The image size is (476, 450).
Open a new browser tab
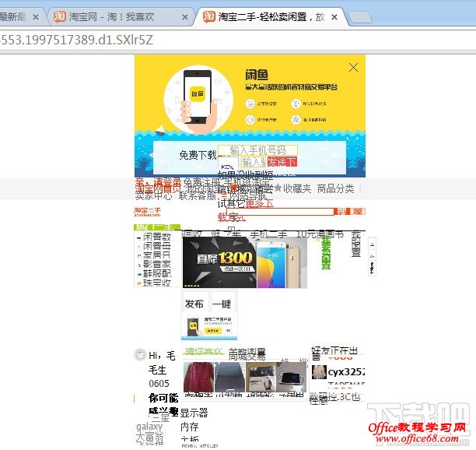pos(360,18)
